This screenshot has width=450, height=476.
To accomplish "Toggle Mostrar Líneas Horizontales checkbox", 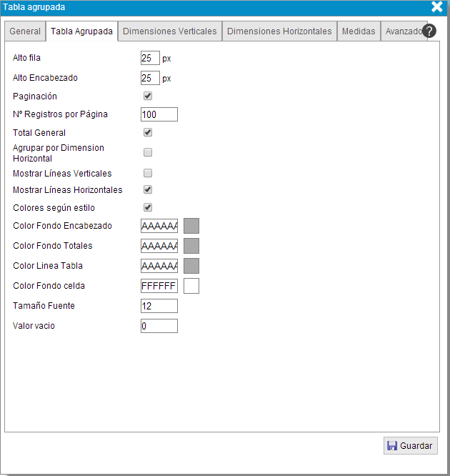I will [x=148, y=190].
